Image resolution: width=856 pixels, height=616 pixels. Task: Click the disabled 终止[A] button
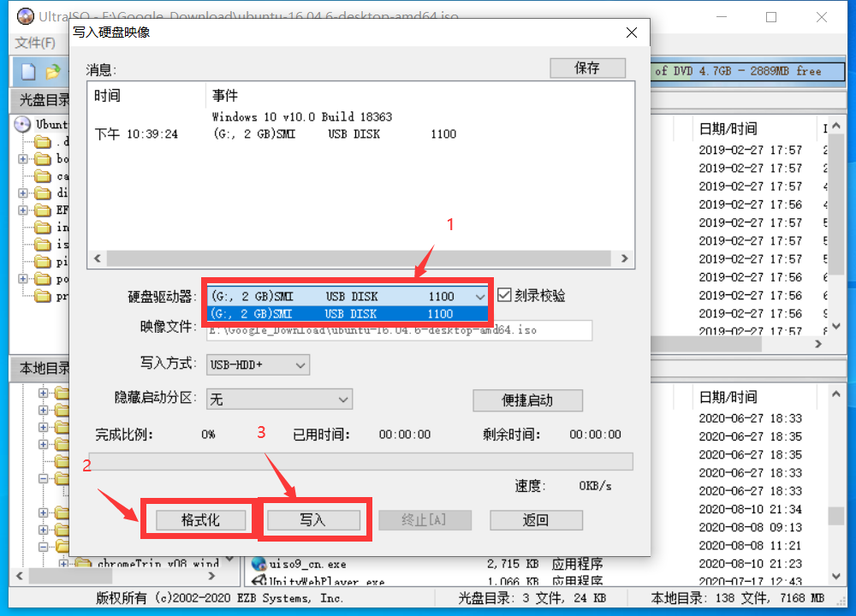(x=425, y=520)
